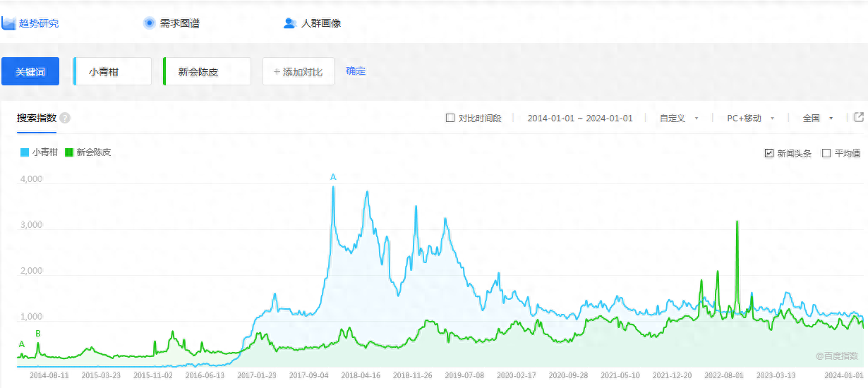Click the 2021-05-10 date label

(620, 375)
